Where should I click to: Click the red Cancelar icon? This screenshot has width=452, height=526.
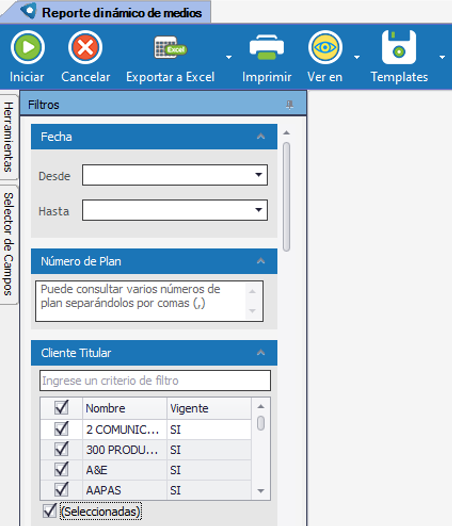pyautogui.click(x=85, y=47)
